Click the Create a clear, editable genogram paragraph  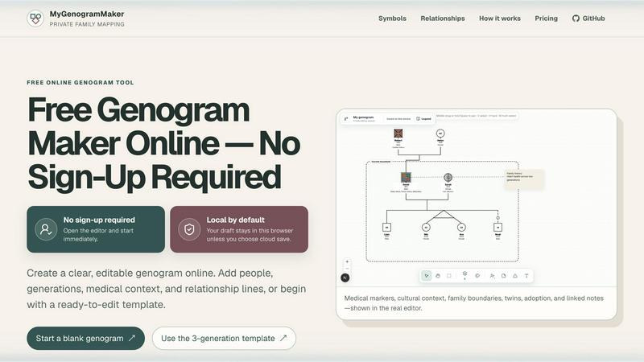point(167,289)
